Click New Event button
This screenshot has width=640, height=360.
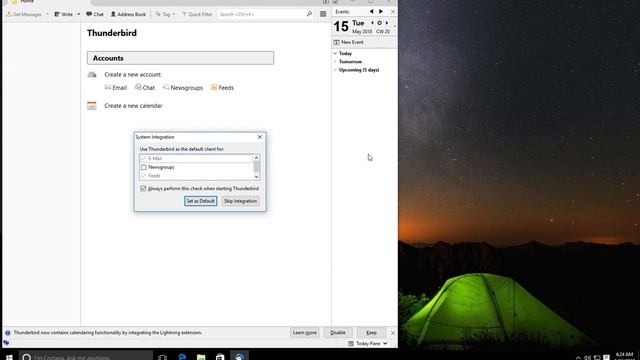348,42
